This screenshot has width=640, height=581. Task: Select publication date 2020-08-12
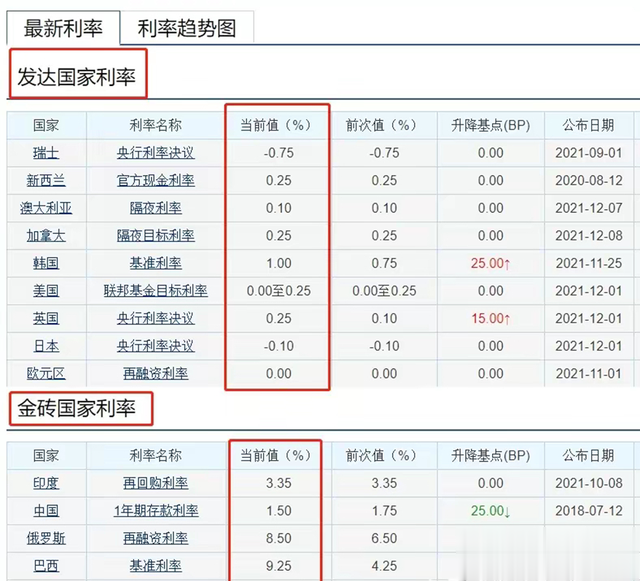[589, 180]
